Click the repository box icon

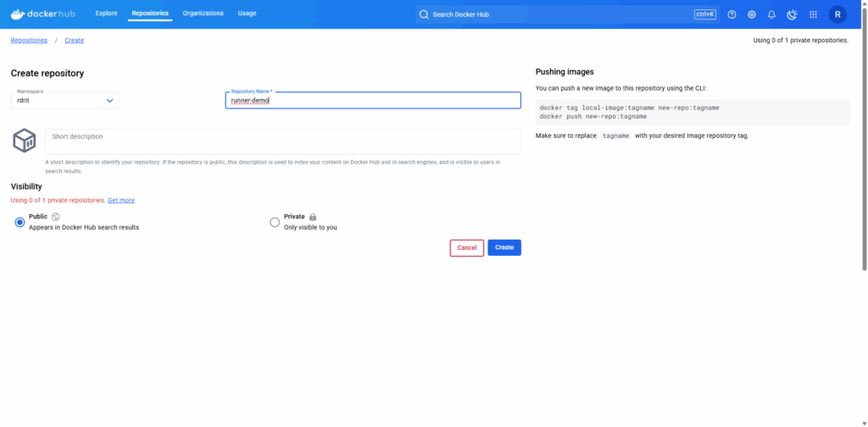tap(24, 141)
